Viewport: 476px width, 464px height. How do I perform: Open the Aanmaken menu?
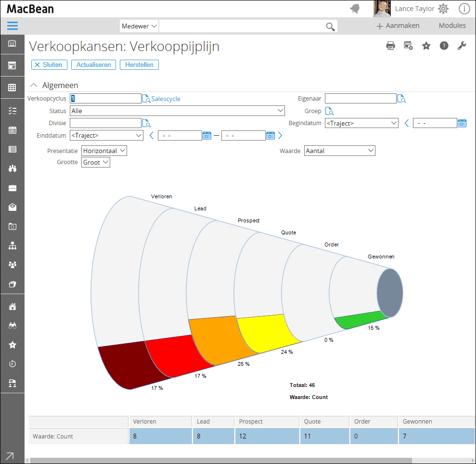coord(398,26)
